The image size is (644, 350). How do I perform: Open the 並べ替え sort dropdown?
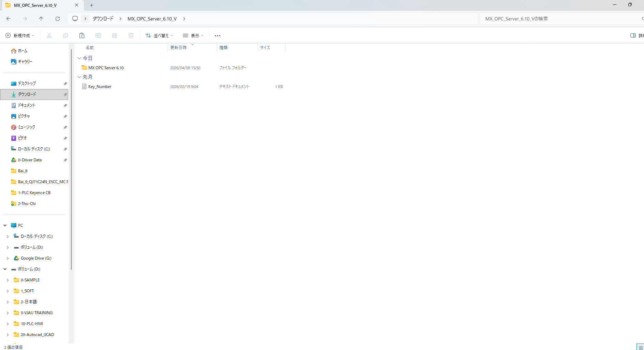pos(159,35)
